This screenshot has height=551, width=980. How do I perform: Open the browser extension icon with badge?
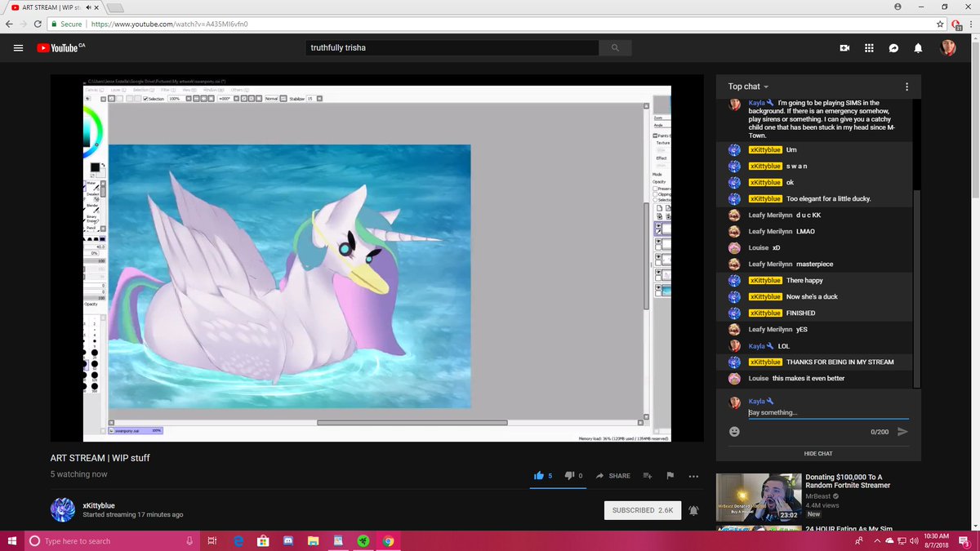[x=956, y=24]
